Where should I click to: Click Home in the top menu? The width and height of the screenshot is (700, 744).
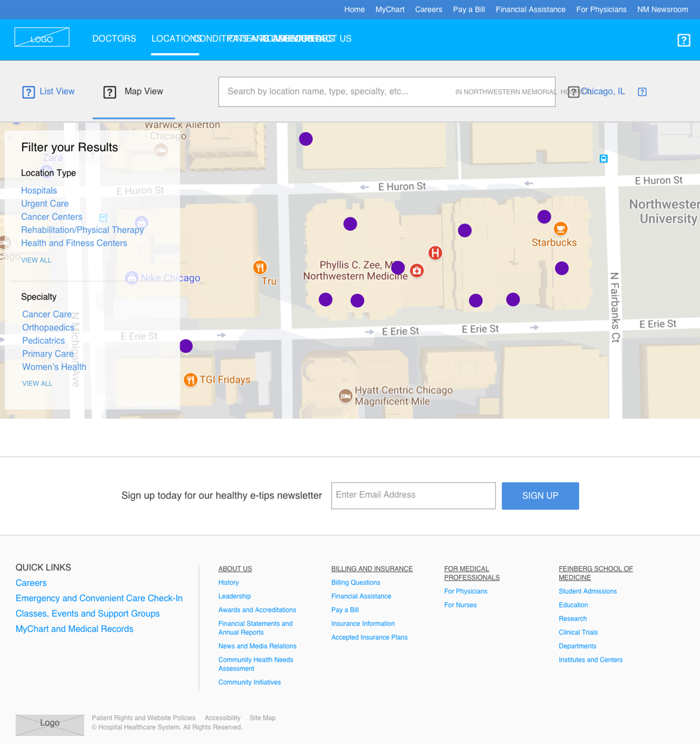(x=355, y=9)
